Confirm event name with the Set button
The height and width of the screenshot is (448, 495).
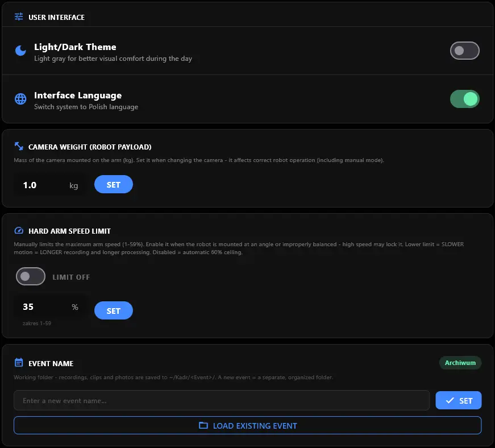coord(459,400)
